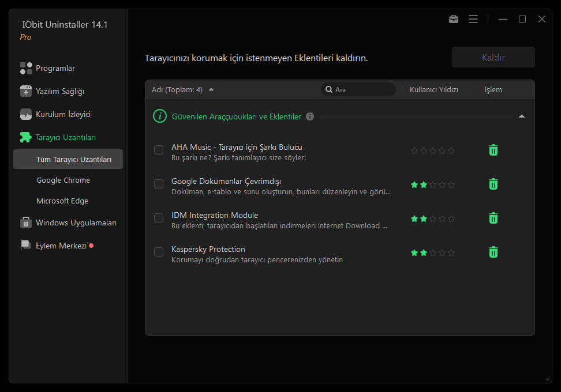Open the hamburger menu icon
Image resolution: width=561 pixels, height=392 pixels.
point(473,19)
